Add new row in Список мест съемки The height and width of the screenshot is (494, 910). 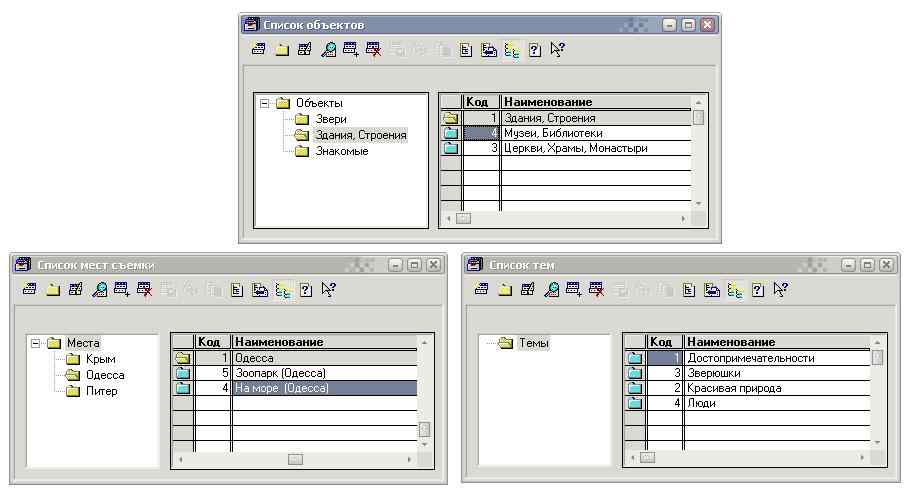click(x=30, y=289)
